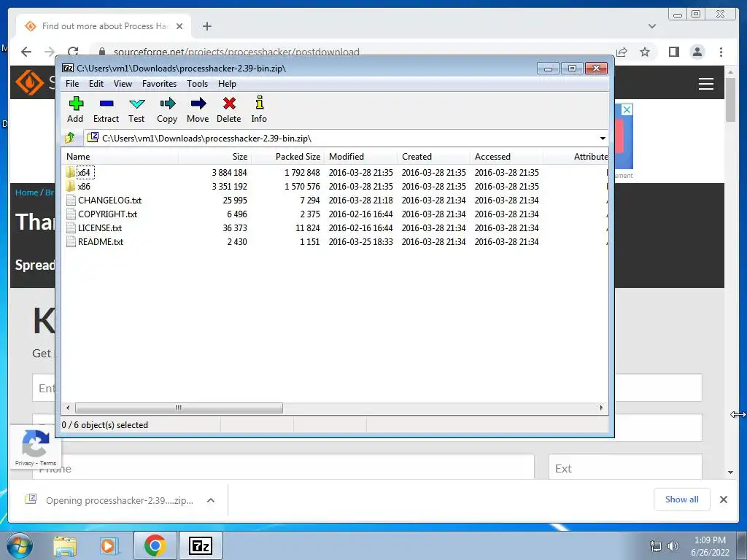The image size is (747, 560).
Task: Click the Add toolbar icon in 7-Zip
Action: 76,104
